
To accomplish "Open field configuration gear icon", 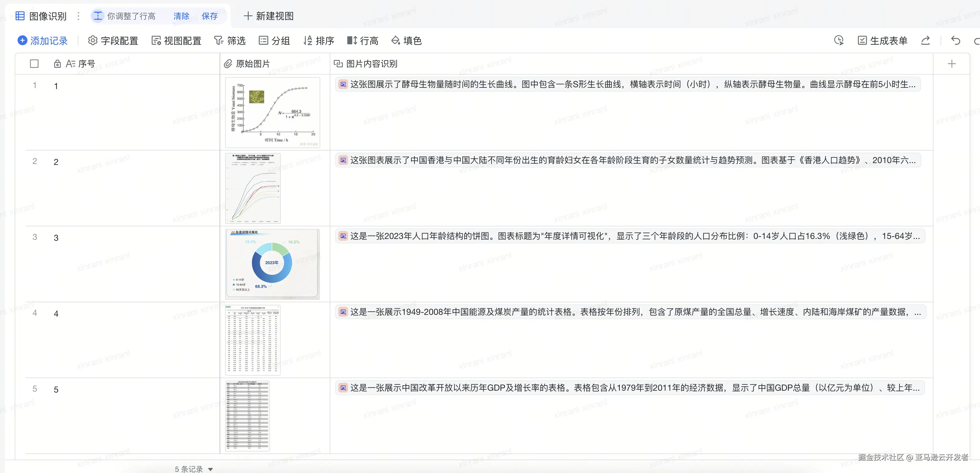I will (x=92, y=40).
